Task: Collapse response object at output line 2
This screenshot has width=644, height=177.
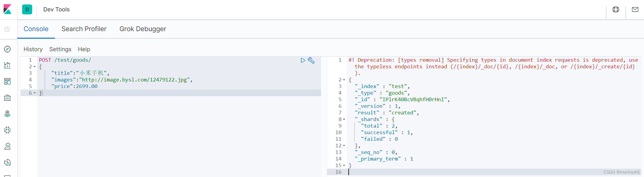Action: (x=344, y=80)
